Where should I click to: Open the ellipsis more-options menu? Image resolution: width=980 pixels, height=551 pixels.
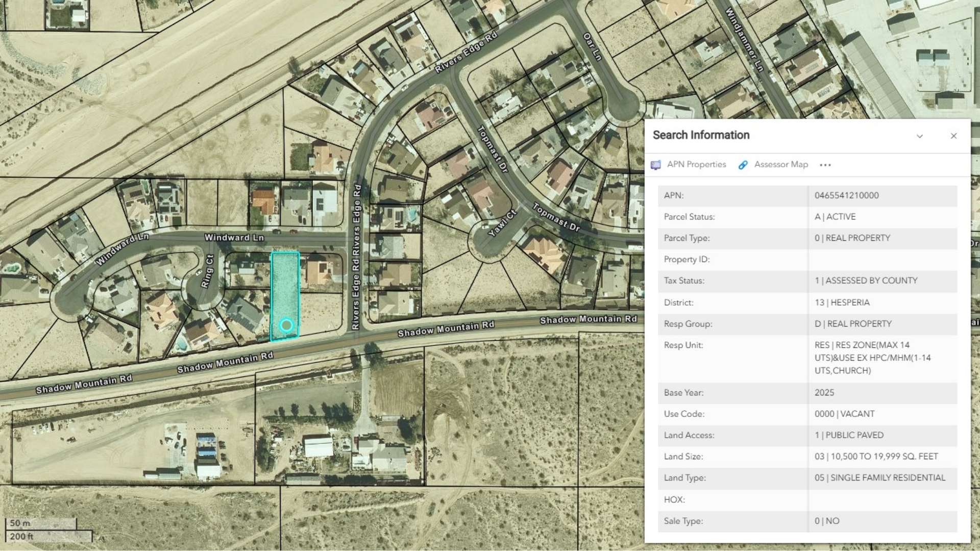(825, 164)
